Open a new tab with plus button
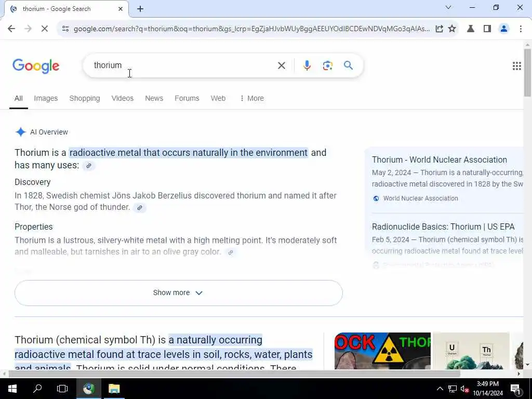The width and height of the screenshot is (532, 399). tap(140, 9)
